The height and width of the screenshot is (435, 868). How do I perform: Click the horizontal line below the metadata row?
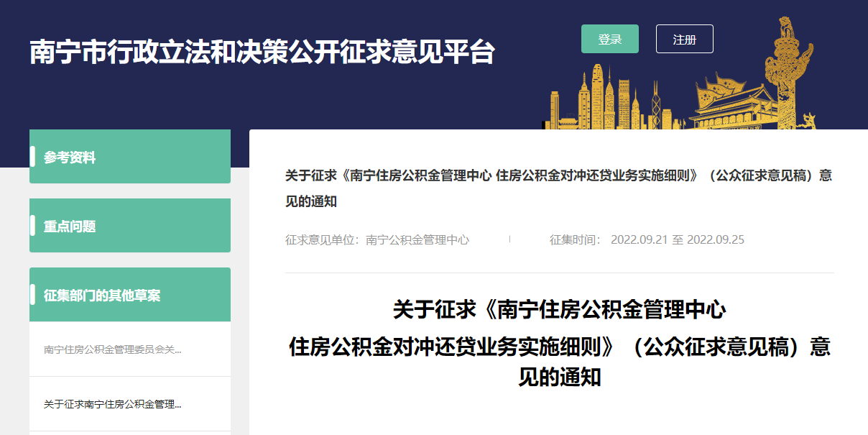[559, 273]
